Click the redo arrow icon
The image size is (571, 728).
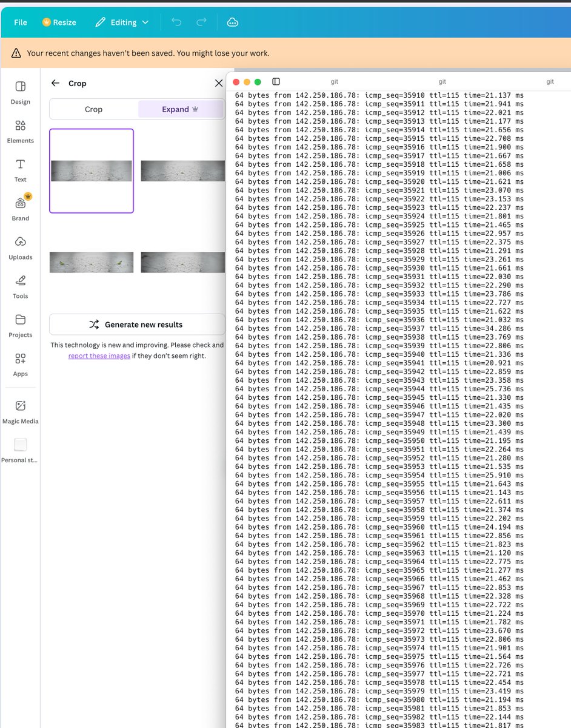coord(201,22)
